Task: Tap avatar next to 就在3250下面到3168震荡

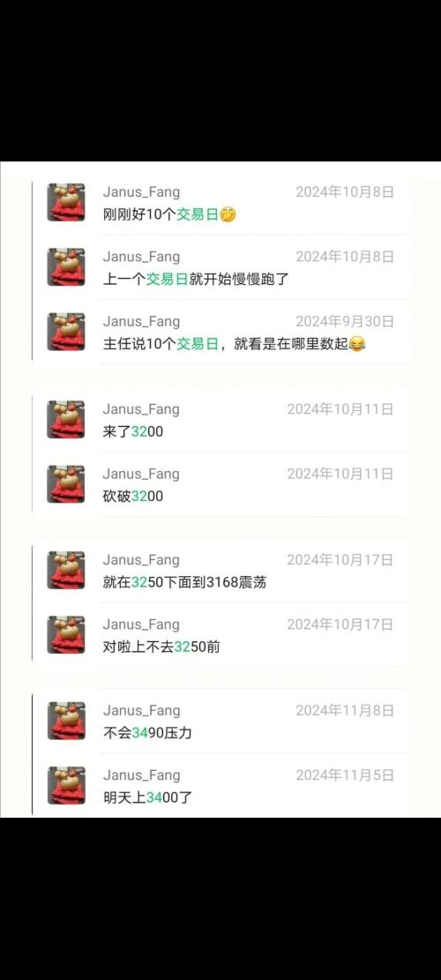Action: pos(66,570)
